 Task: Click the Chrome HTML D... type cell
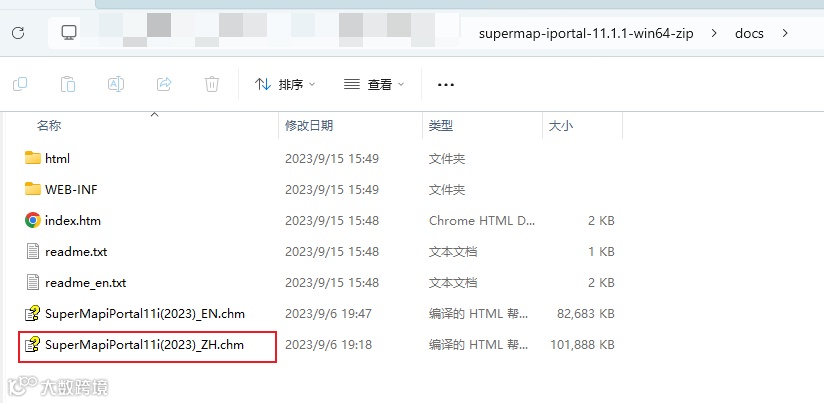482,221
